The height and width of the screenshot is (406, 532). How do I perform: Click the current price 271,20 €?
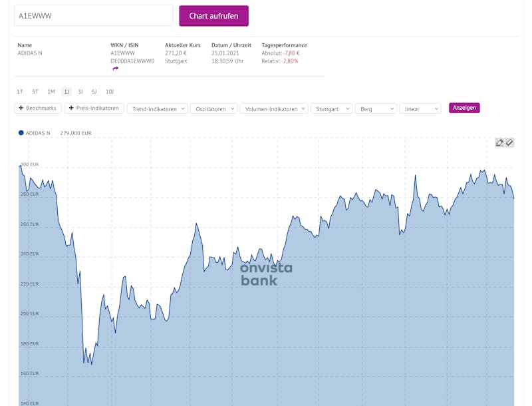click(x=176, y=53)
